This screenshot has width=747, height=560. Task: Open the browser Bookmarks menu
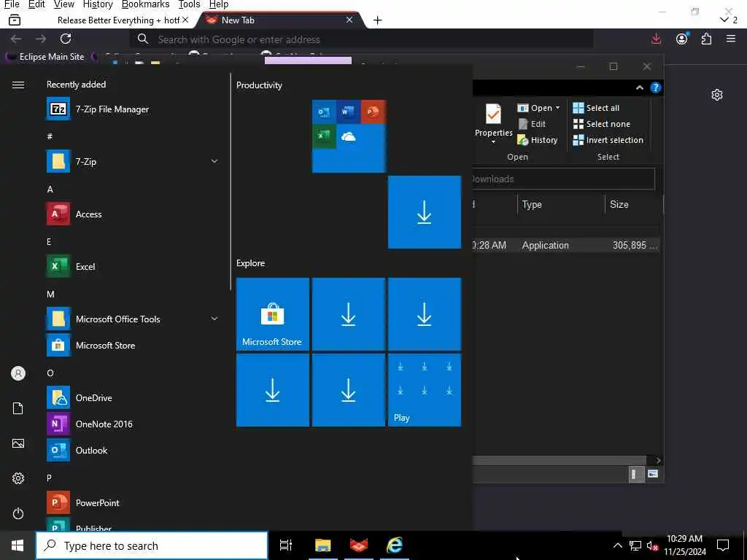[x=145, y=4]
